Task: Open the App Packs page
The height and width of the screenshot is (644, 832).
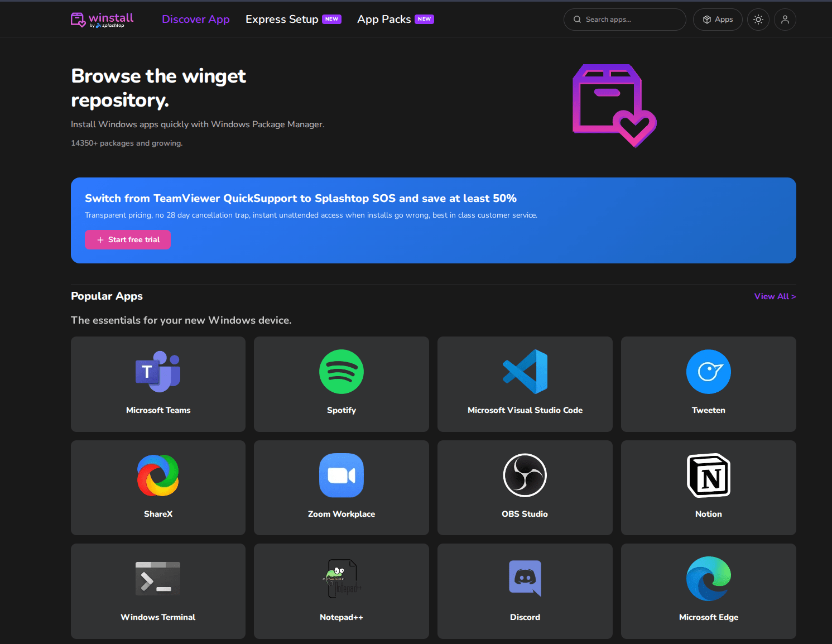Action: [x=384, y=20]
